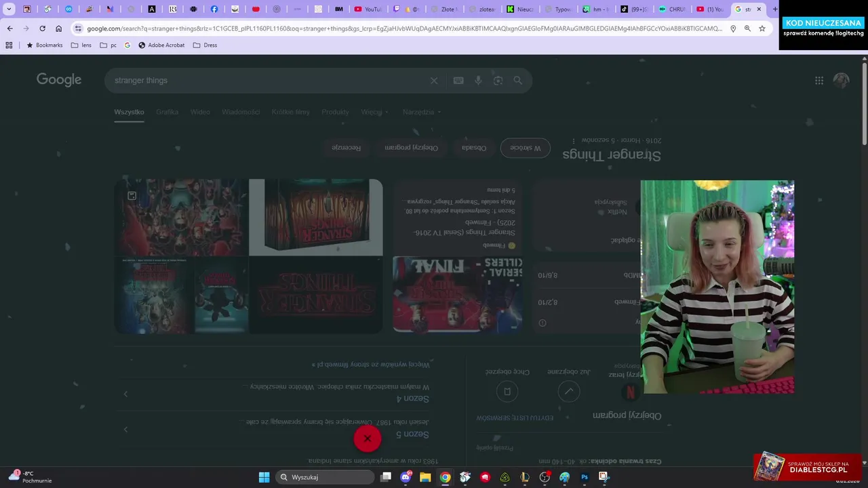Start voice search with the microphone icon
This screenshot has width=868, height=488.
[478, 81]
